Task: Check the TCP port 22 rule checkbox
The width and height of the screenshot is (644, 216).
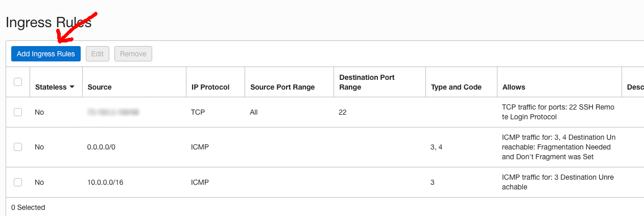Action: [18, 112]
